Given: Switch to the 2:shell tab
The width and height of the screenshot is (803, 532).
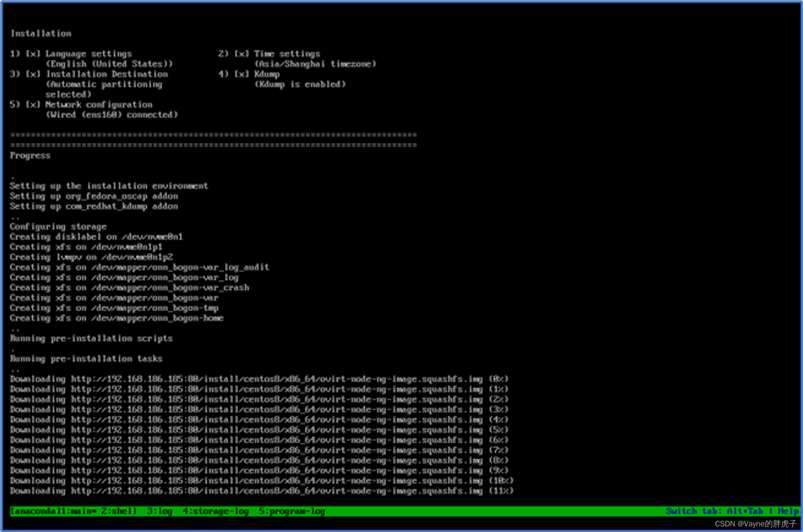Looking at the screenshot, I should pos(119,511).
